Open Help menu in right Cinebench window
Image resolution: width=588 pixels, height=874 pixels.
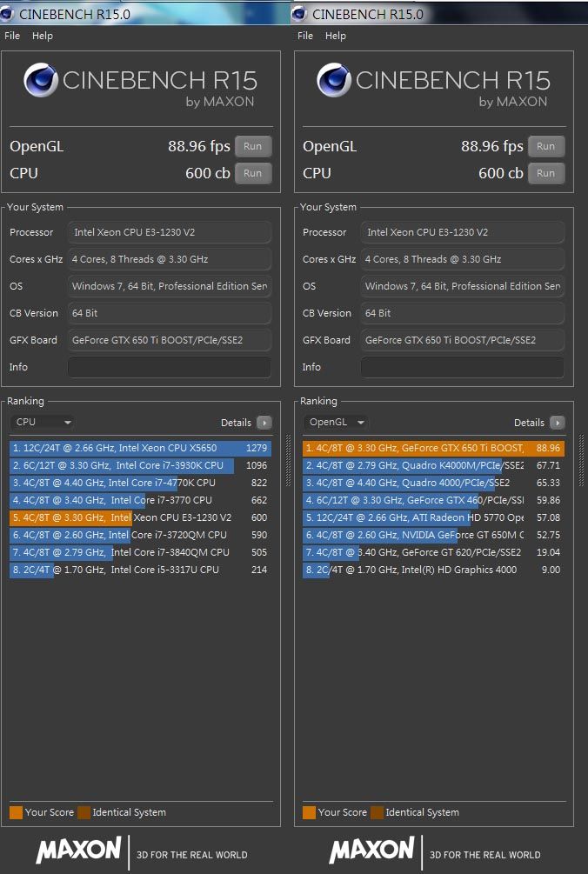pyautogui.click(x=336, y=36)
